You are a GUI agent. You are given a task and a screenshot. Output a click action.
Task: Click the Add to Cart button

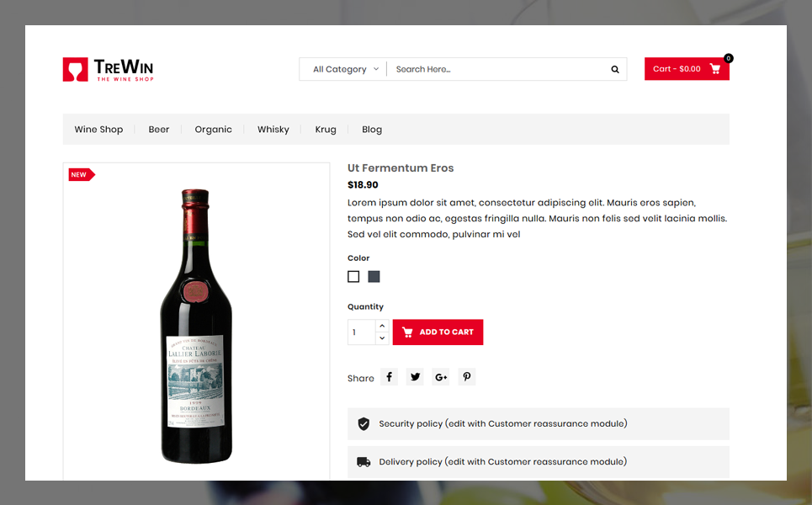[x=438, y=332]
